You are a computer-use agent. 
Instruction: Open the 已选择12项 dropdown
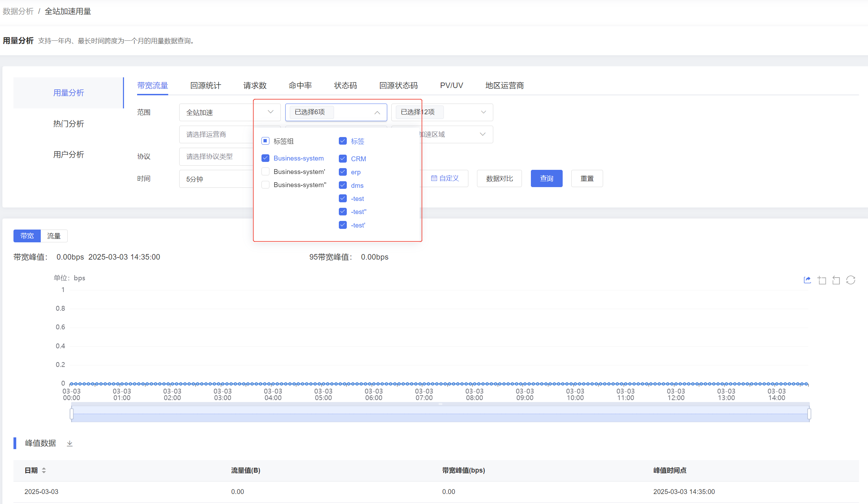[442, 112]
